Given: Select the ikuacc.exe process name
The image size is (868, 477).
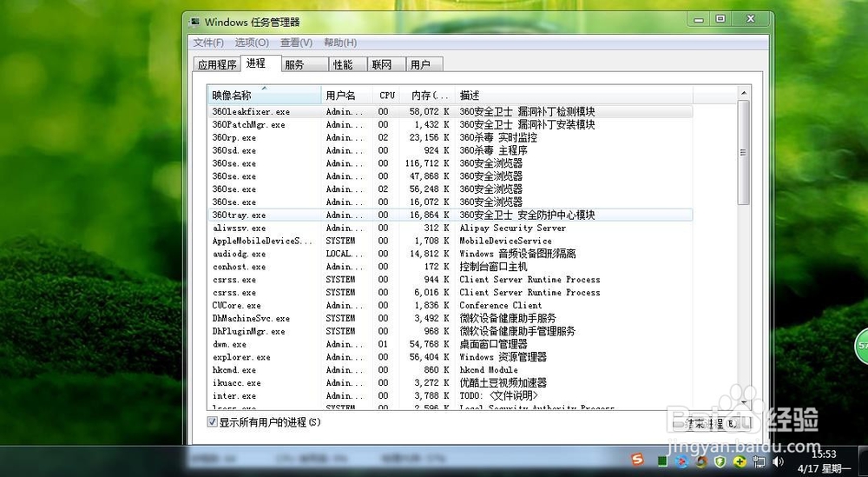Looking at the screenshot, I should tap(236, 383).
